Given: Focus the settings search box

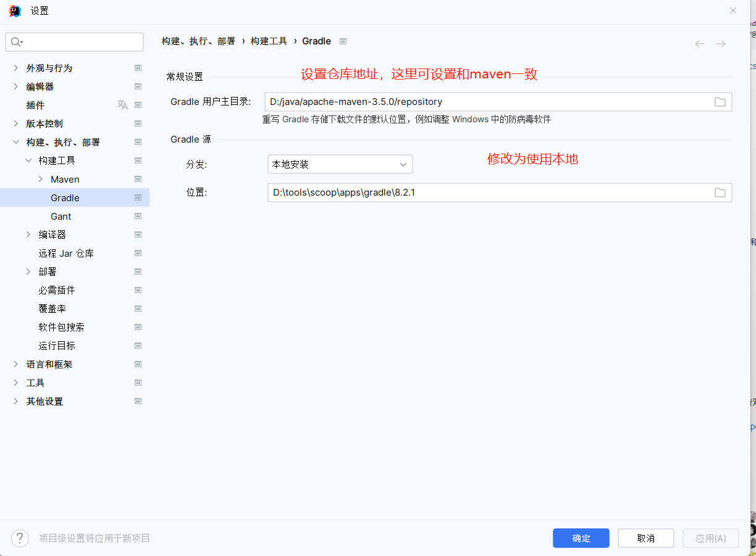Looking at the screenshot, I should 75,42.
